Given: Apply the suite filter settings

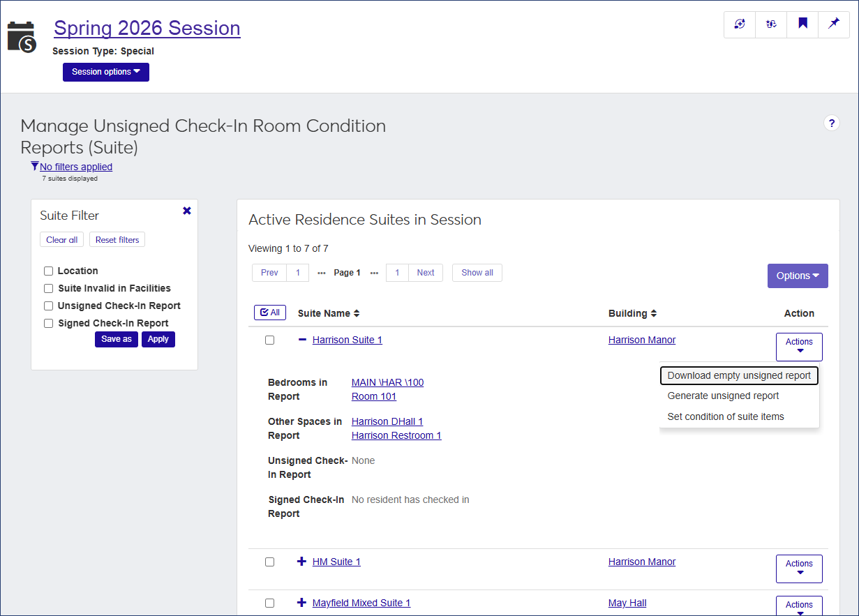Looking at the screenshot, I should [x=158, y=339].
